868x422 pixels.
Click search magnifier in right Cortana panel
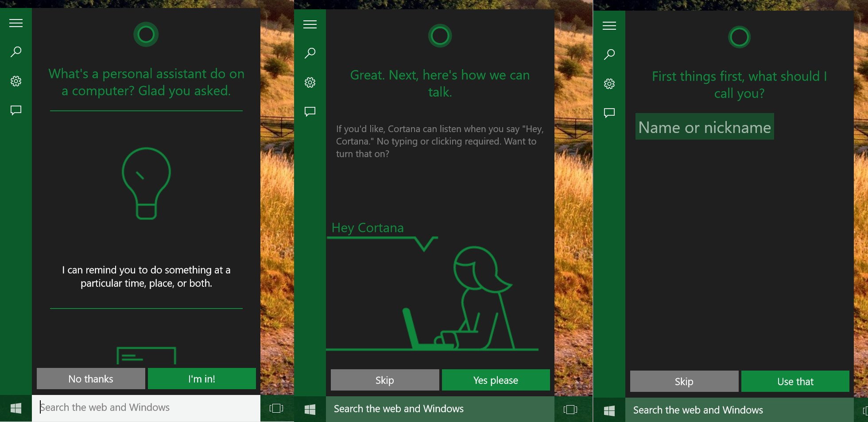click(x=609, y=55)
